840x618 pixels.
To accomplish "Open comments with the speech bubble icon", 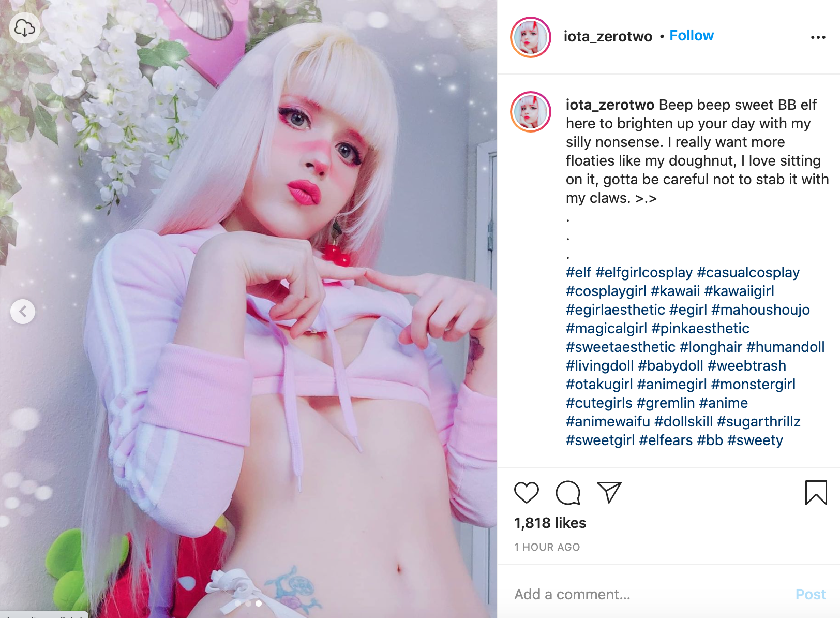I will tap(568, 492).
